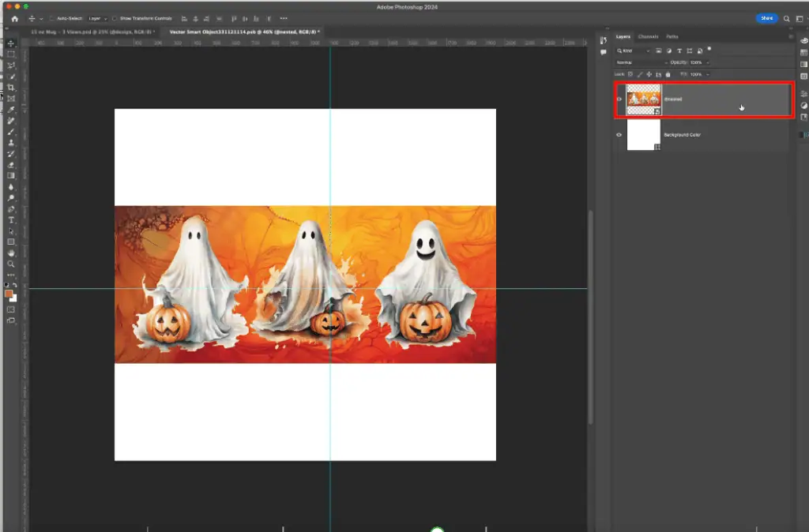Select the Move tool
This screenshot has height=532, width=809.
[x=11, y=43]
